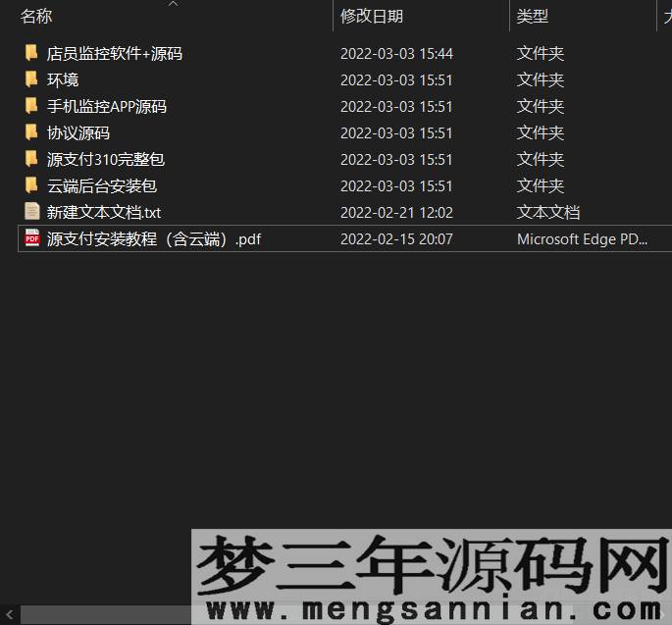Click date of 云端后台安装包 row

pyautogui.click(x=396, y=186)
